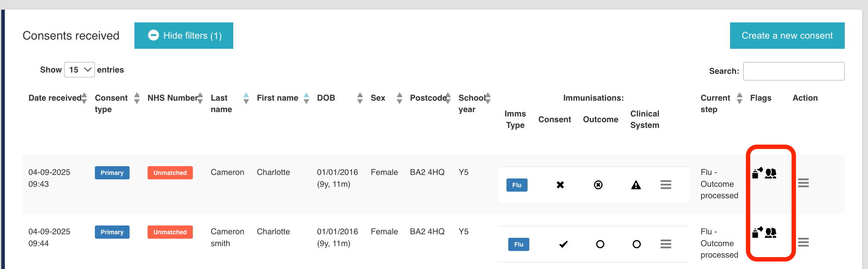Sort table by Last name column
The height and width of the screenshot is (269, 868).
(x=246, y=98)
